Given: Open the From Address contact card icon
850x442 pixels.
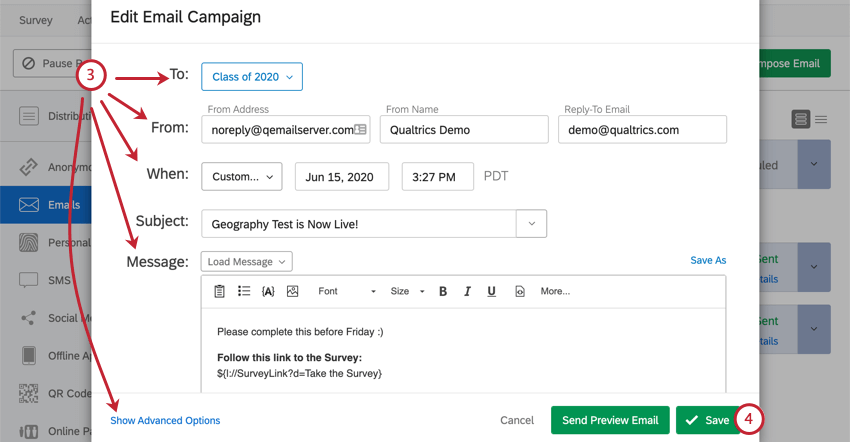Looking at the screenshot, I should [x=361, y=130].
